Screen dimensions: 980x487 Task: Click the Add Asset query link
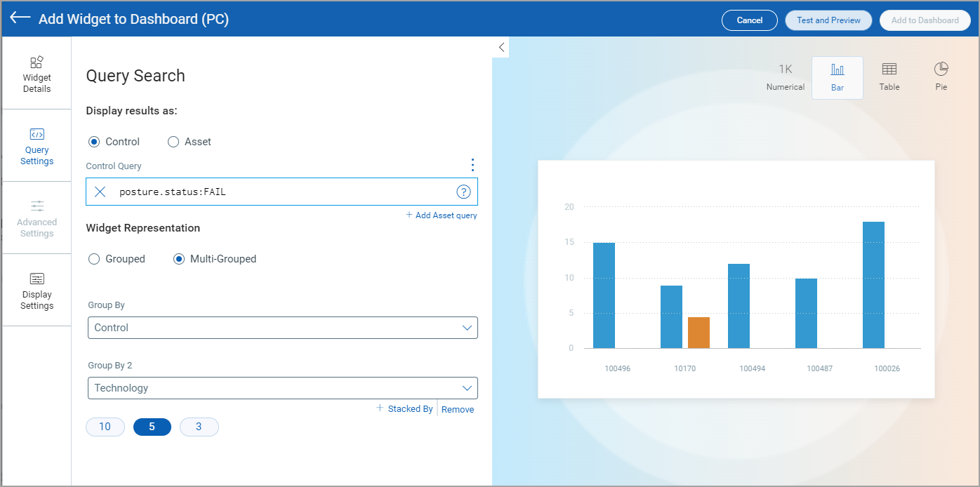click(442, 215)
